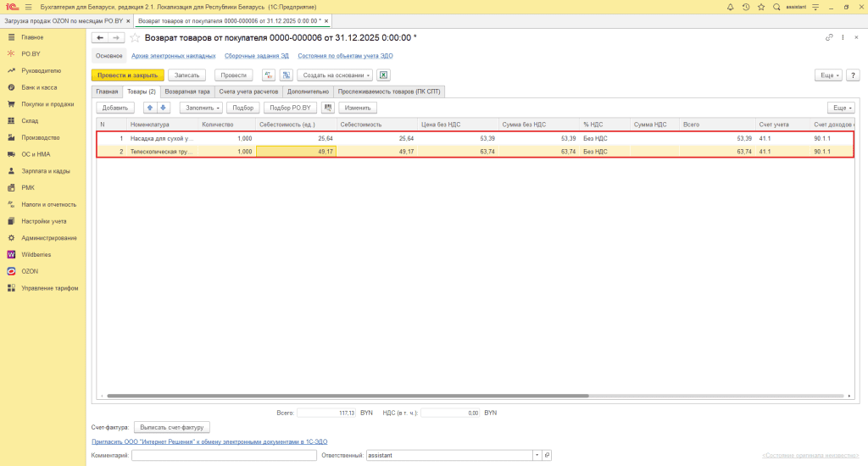
Task: Open Прослеживаемость товаров (ПК СПТ) tab
Action: [x=389, y=92]
